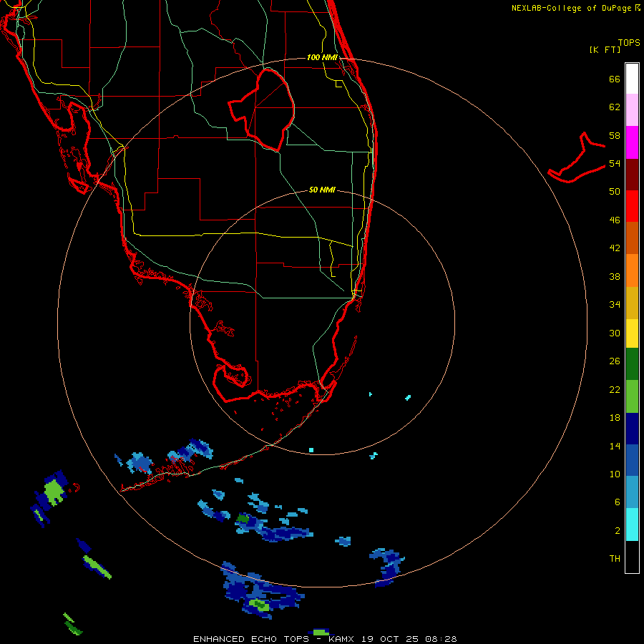644x644 pixels.
Task: Click the white 66 kft legend swatch
Action: coord(632,79)
